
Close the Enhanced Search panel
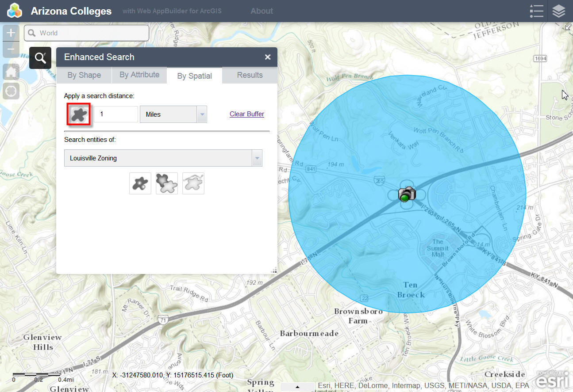pyautogui.click(x=268, y=57)
